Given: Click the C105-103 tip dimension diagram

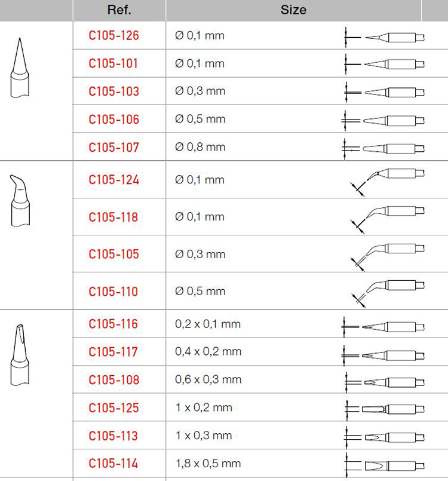Looking at the screenshot, I should pyautogui.click(x=385, y=92).
